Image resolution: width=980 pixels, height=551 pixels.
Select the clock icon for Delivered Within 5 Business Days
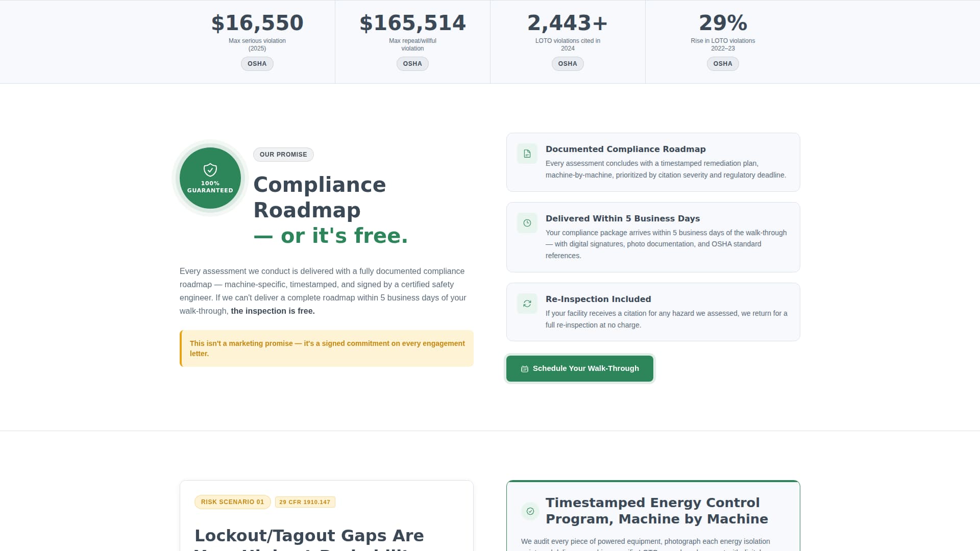tap(527, 223)
